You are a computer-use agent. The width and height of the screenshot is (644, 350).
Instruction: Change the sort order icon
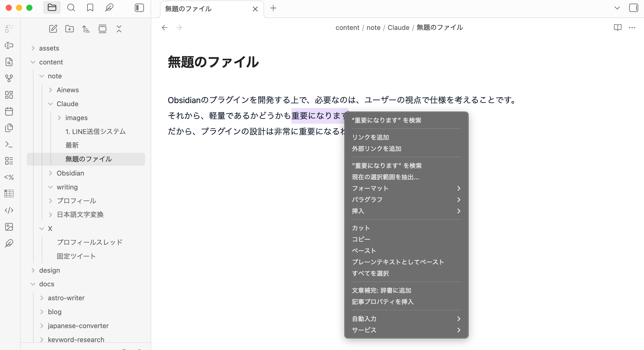tap(86, 29)
